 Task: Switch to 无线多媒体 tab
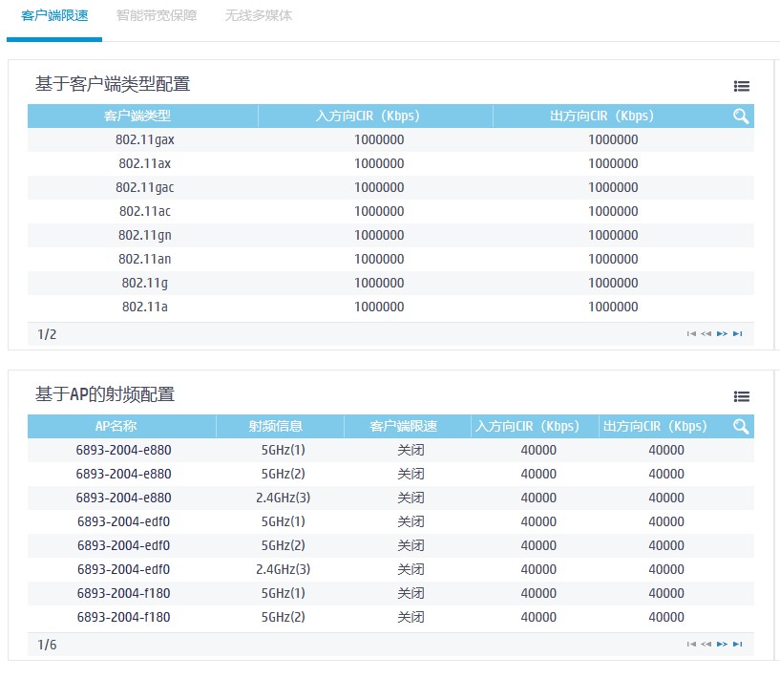click(x=259, y=16)
